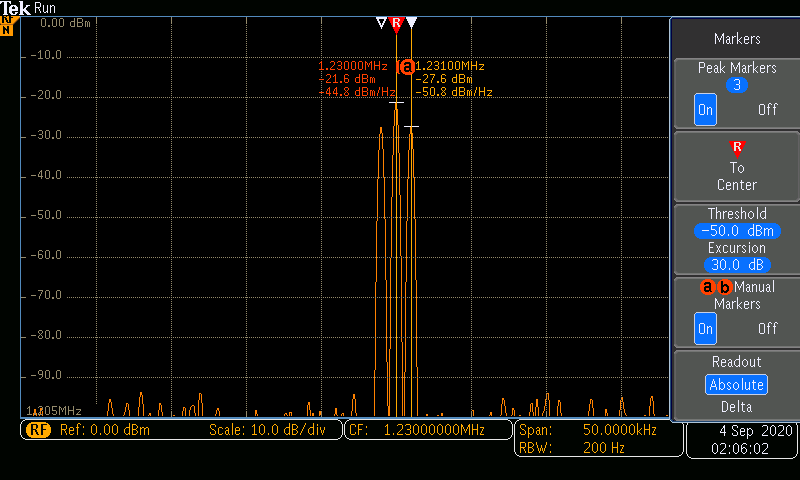Image resolution: width=800 pixels, height=480 pixels.
Task: Turn Peak Markers On
Action: point(705,110)
